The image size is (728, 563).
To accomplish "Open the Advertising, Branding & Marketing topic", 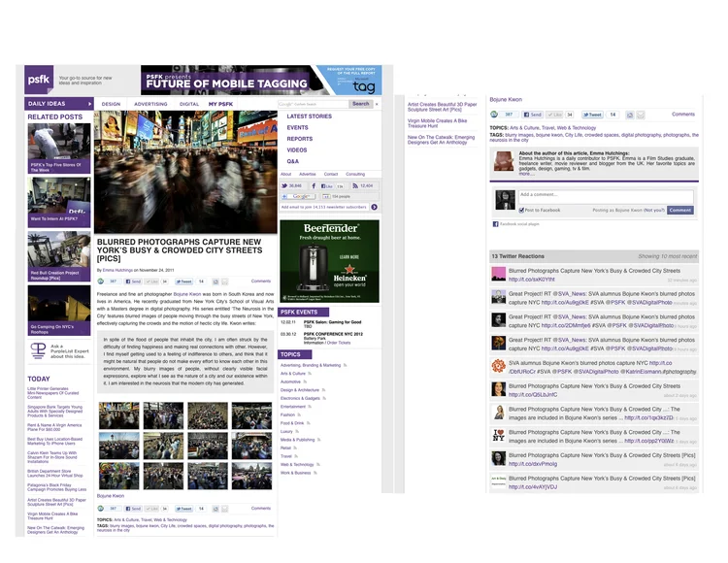I will pos(311,365).
